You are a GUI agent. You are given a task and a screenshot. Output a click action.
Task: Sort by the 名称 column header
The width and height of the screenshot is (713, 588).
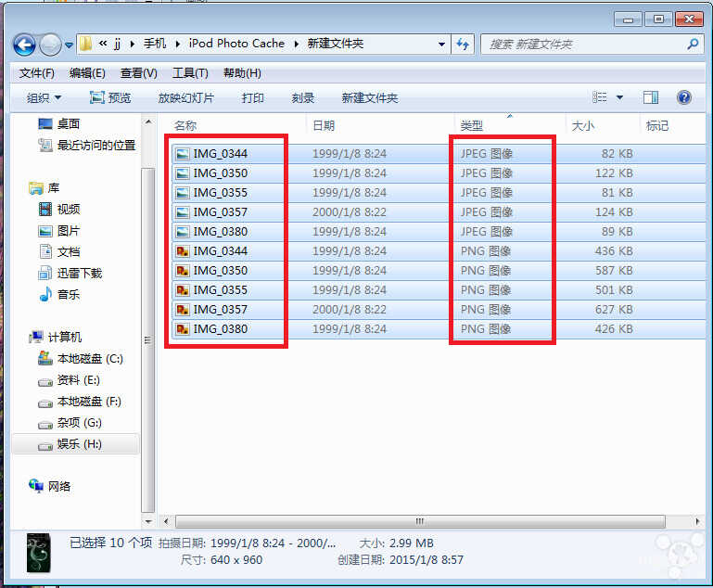point(185,125)
